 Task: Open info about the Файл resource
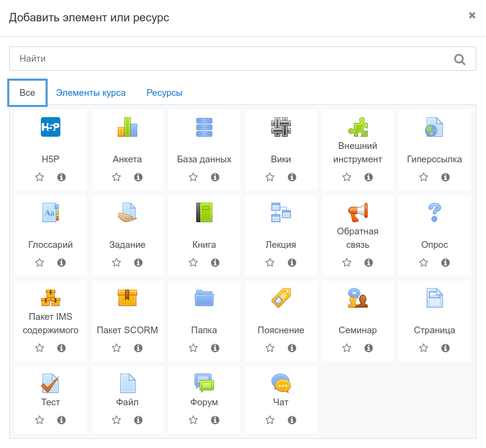(138, 420)
